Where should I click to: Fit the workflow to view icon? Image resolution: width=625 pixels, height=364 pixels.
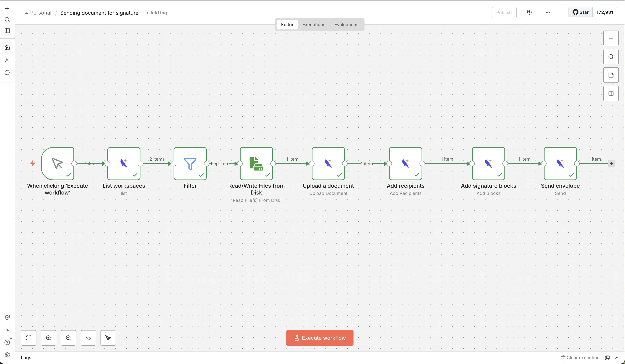pos(29,338)
